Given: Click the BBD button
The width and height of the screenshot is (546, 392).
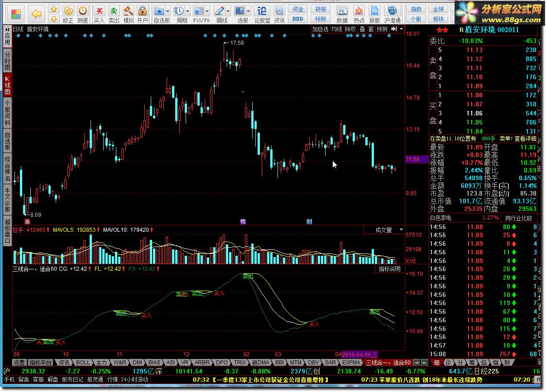Looking at the screenshot, I should (x=298, y=19).
